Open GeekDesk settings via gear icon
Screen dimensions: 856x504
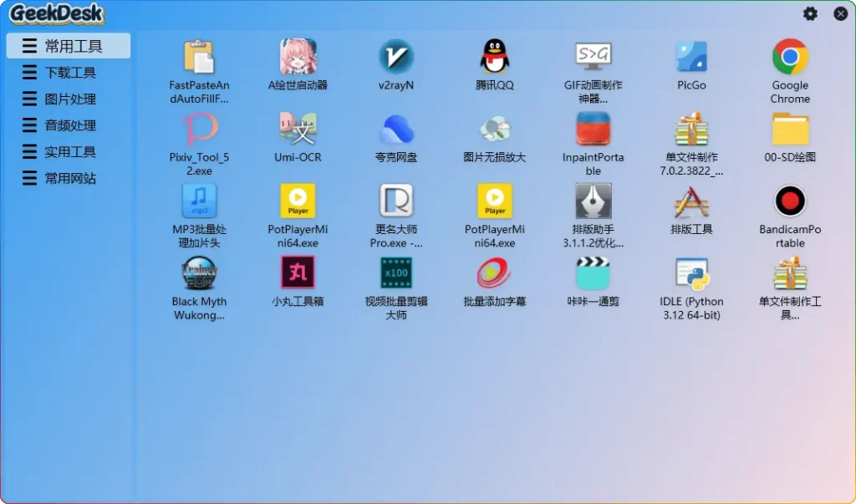pos(809,13)
